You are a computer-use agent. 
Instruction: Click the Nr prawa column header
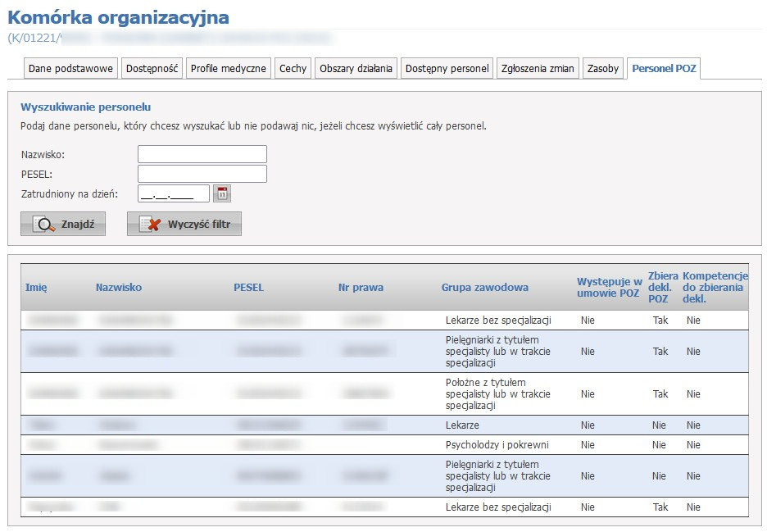pyautogui.click(x=361, y=287)
